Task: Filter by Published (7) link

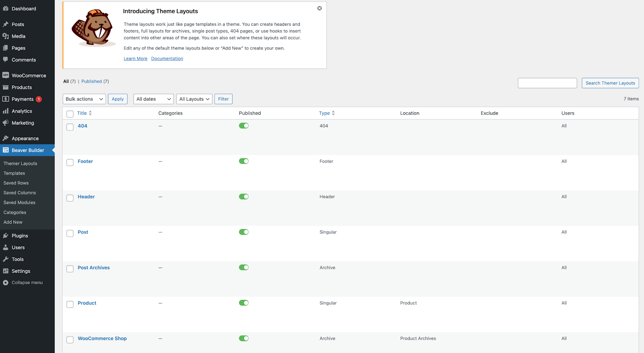Action: [x=95, y=81]
